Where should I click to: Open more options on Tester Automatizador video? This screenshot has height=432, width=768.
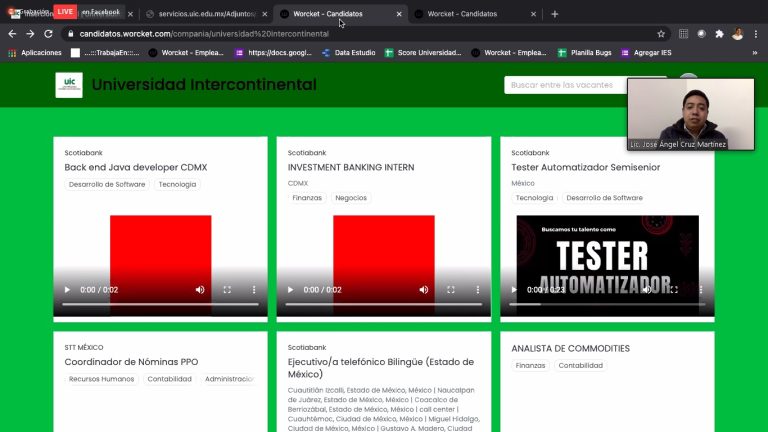click(701, 289)
